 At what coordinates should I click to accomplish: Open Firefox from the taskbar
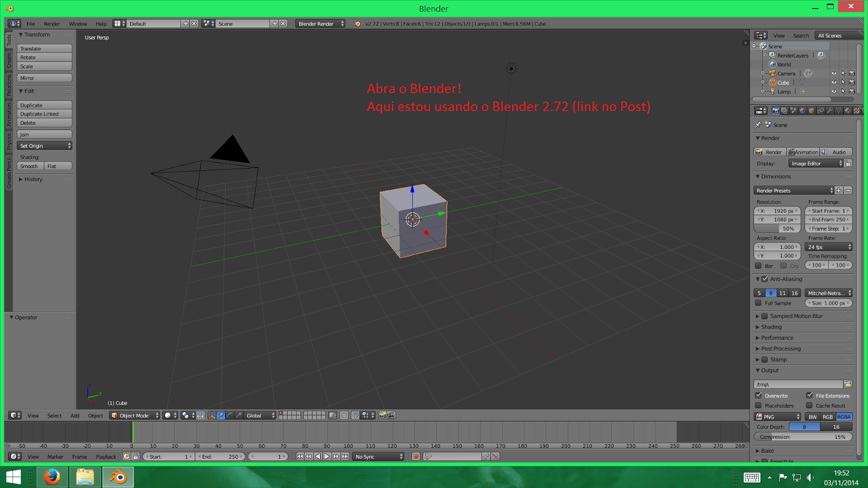click(x=52, y=477)
